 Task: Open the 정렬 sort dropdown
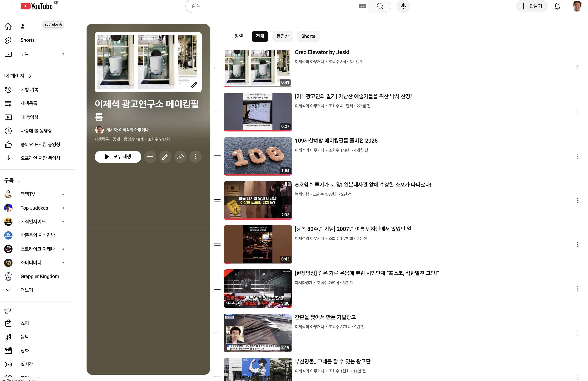234,36
